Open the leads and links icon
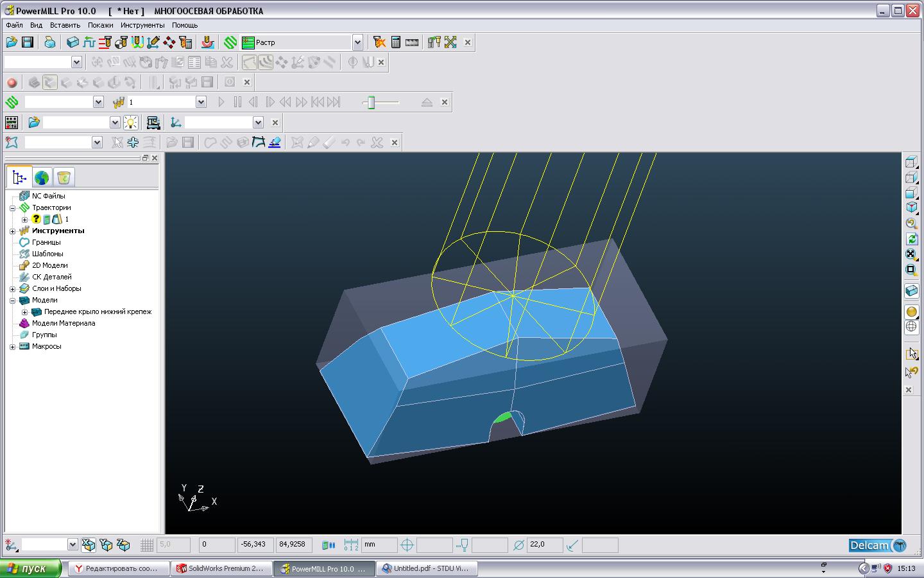924x578 pixels. tap(137, 42)
